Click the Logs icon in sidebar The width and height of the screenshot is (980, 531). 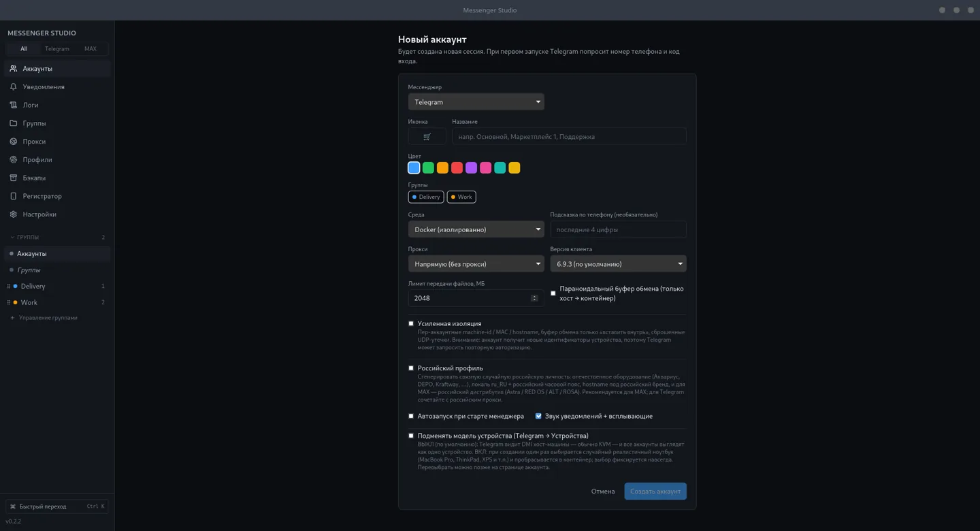(x=13, y=105)
